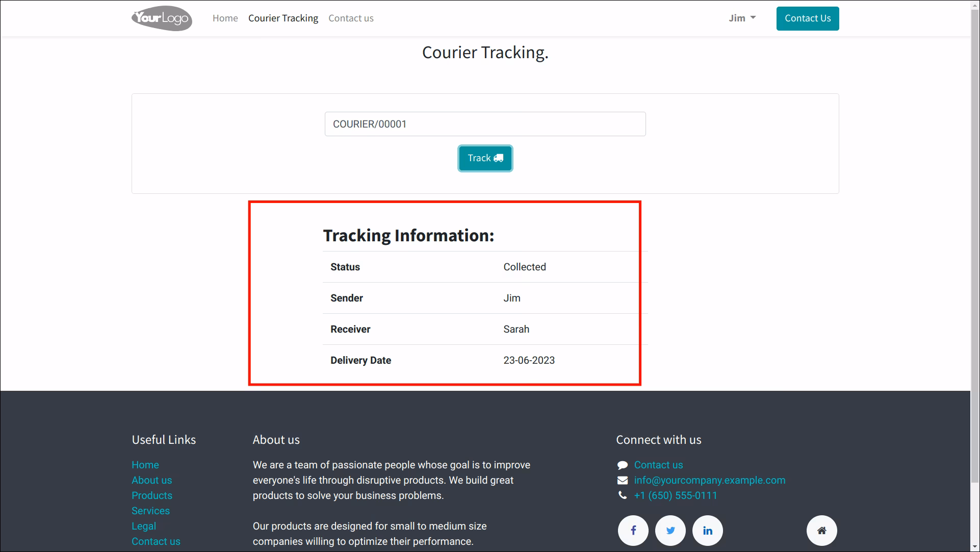The width and height of the screenshot is (980, 552).
Task: Open the LinkedIn social icon
Action: click(x=708, y=531)
